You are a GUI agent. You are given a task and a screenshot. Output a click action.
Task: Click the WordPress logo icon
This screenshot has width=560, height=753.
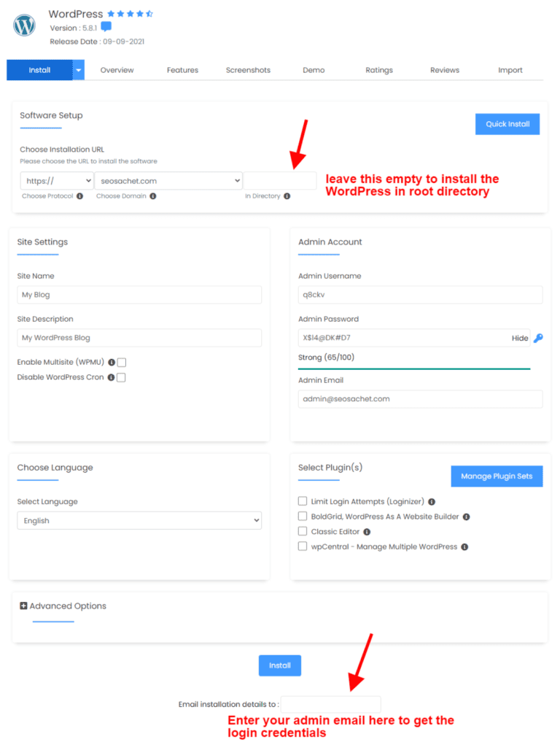pos(24,26)
